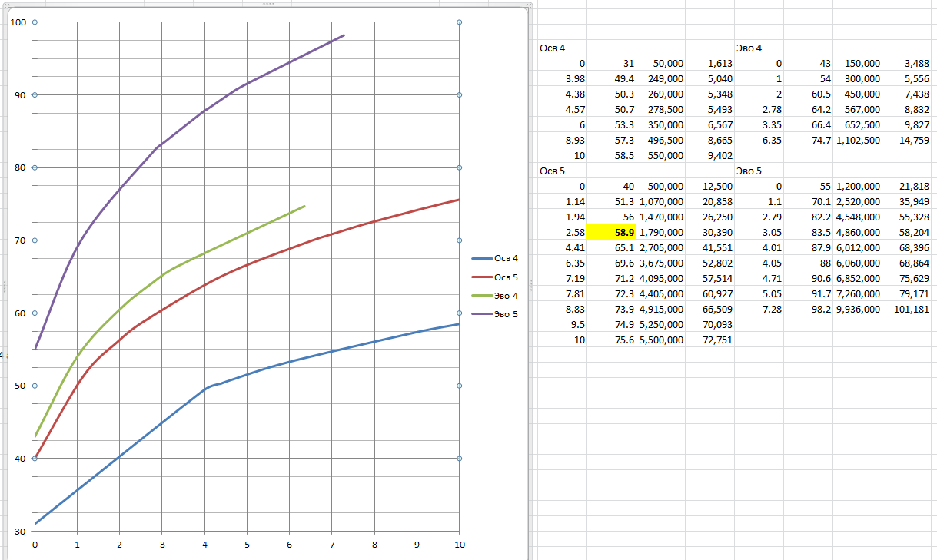Select the Осв 5 table header cell
Screen dimensions: 937x560
coord(563,171)
